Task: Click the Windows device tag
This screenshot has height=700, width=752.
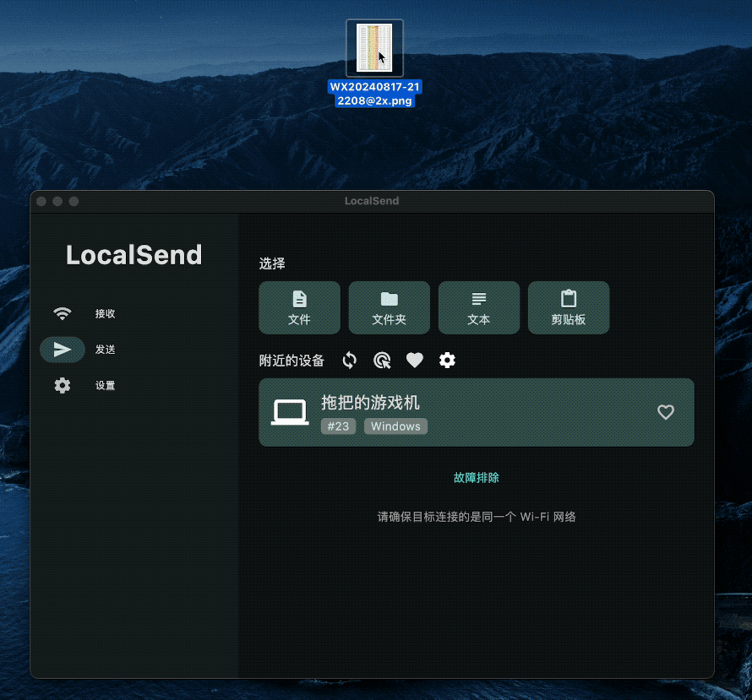Action: (x=395, y=426)
